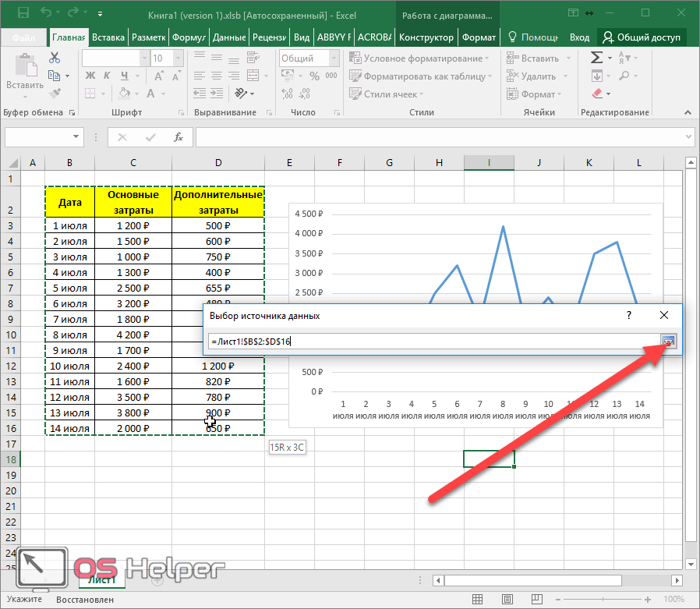700x609 pixels.
Task: Click the data range input field in dialog
Action: click(x=433, y=341)
